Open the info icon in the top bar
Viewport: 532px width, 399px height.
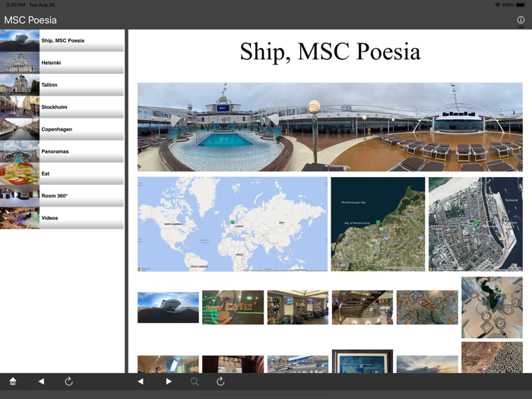coord(521,20)
